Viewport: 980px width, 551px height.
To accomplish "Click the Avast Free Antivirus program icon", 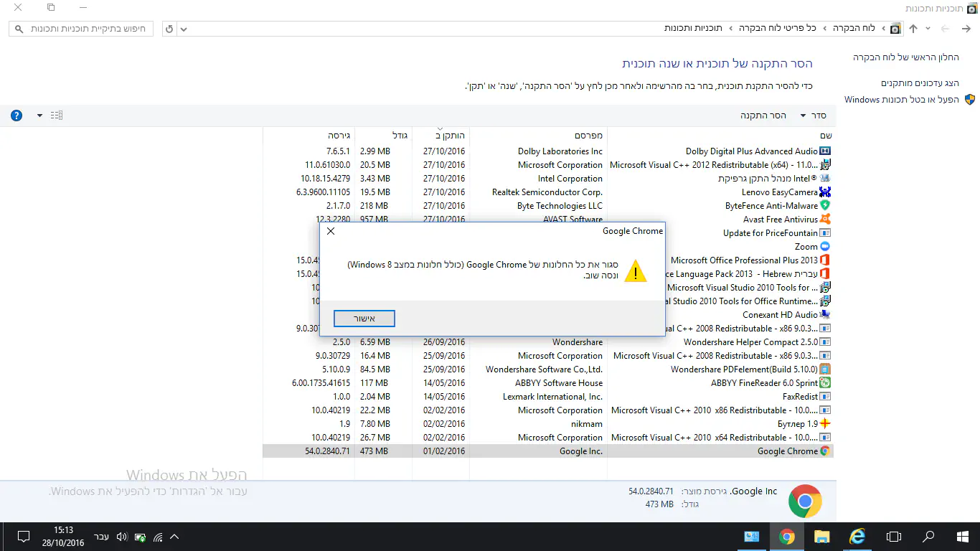I will [825, 220].
